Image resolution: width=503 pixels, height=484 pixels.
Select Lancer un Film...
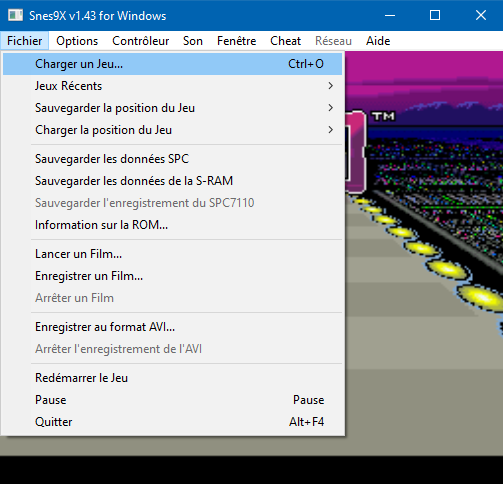[172, 254]
